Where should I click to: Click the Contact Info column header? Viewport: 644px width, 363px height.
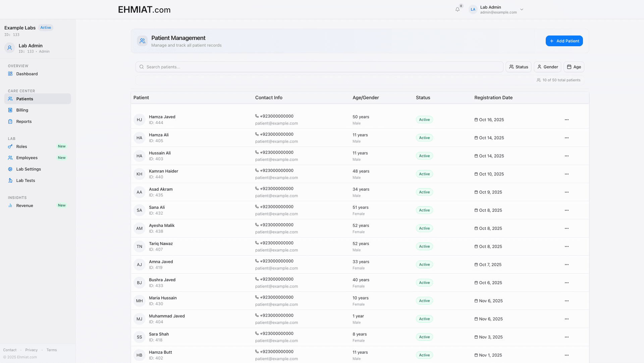[x=269, y=98]
